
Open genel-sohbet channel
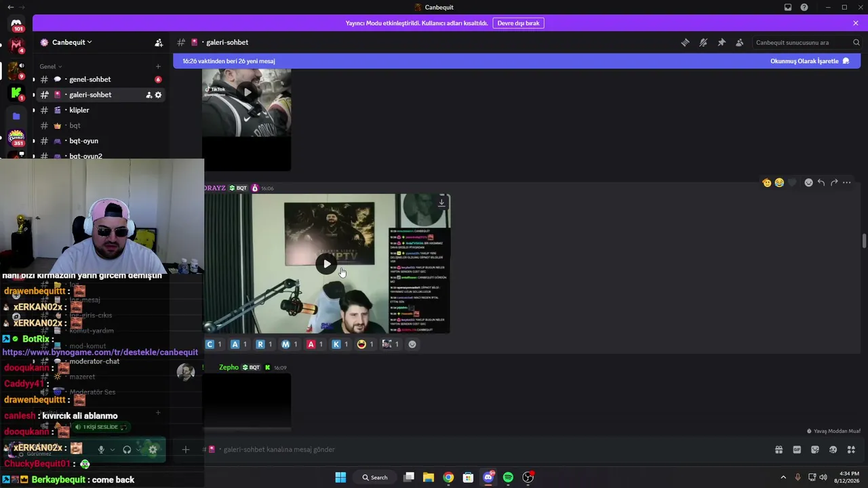point(99,79)
